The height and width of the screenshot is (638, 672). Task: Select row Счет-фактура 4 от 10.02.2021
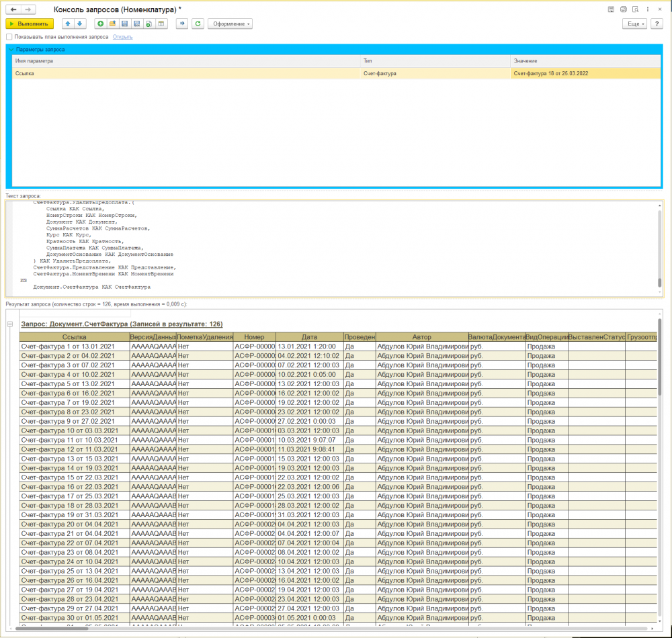[x=74, y=375]
